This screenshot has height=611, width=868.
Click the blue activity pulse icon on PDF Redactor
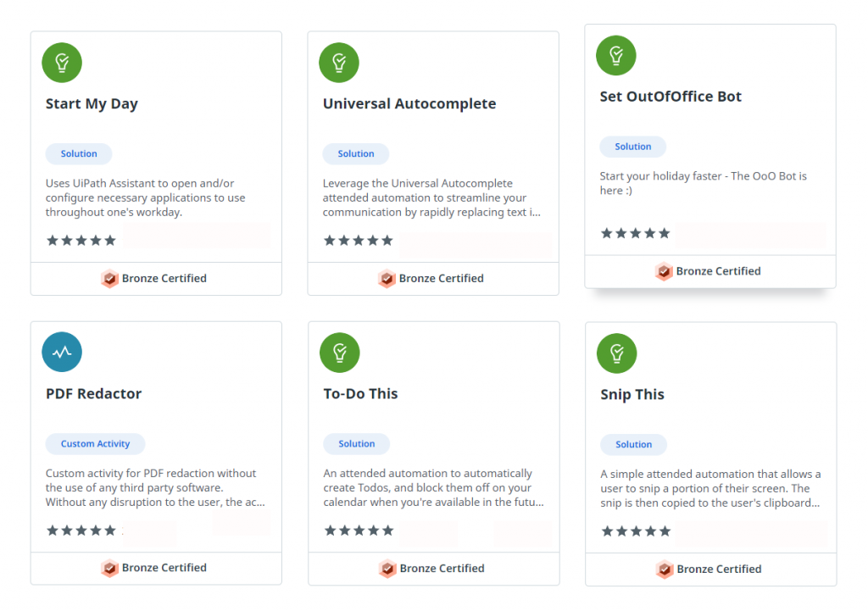[62, 352]
